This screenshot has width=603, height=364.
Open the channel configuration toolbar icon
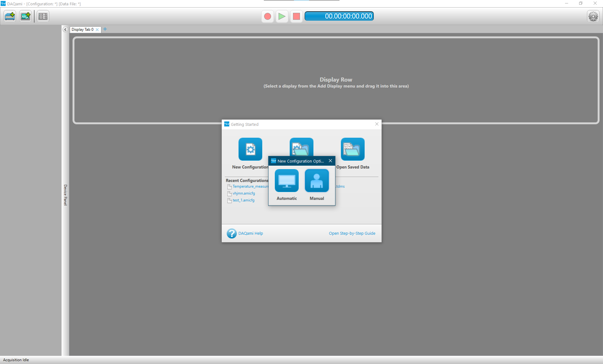(x=43, y=16)
